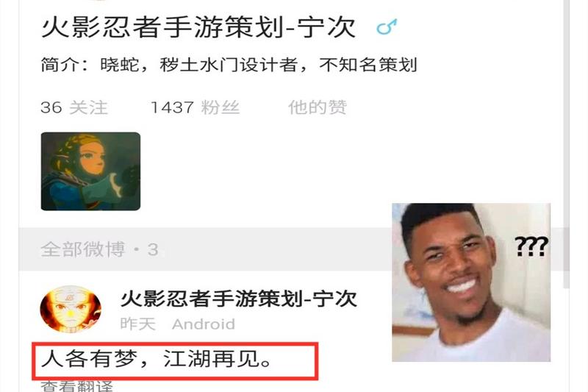The width and height of the screenshot is (588, 392).
Task: Open the 1437 粉丝 followers list
Action: [x=195, y=107]
